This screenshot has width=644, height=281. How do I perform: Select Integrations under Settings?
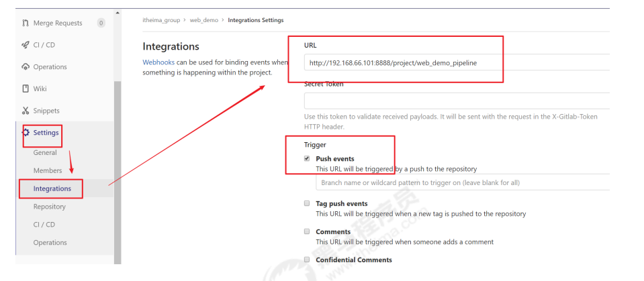(x=52, y=188)
